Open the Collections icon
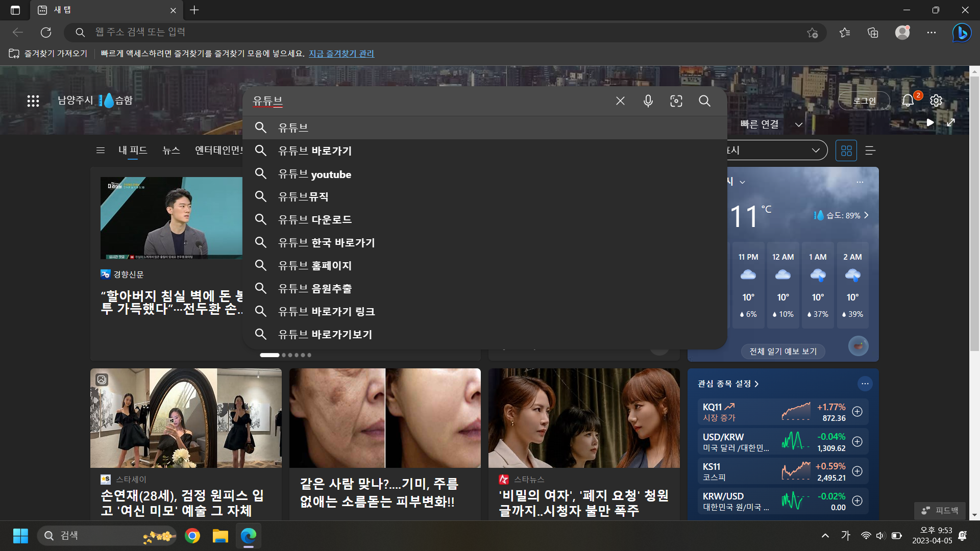980x551 pixels. [x=873, y=33]
